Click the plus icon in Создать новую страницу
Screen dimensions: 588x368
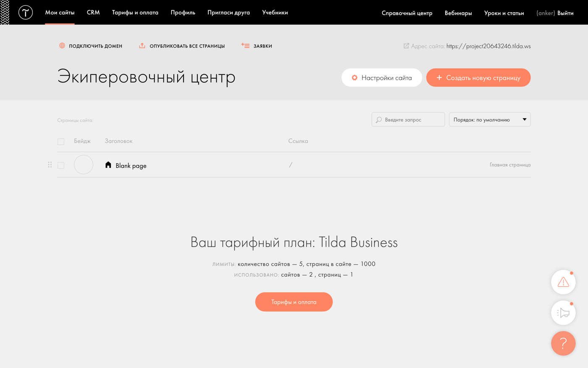tap(439, 78)
